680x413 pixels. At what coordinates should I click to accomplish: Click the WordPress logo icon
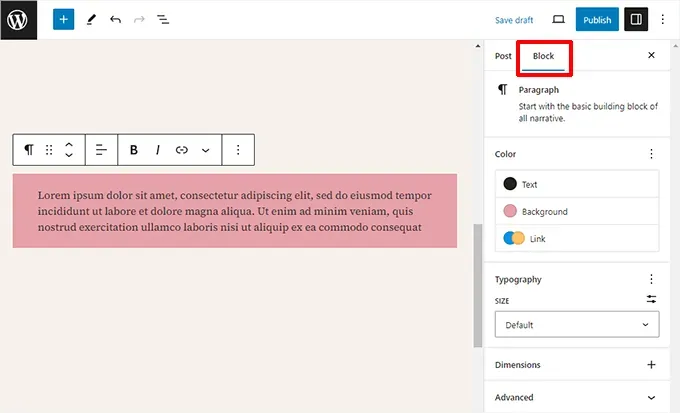pos(17,19)
